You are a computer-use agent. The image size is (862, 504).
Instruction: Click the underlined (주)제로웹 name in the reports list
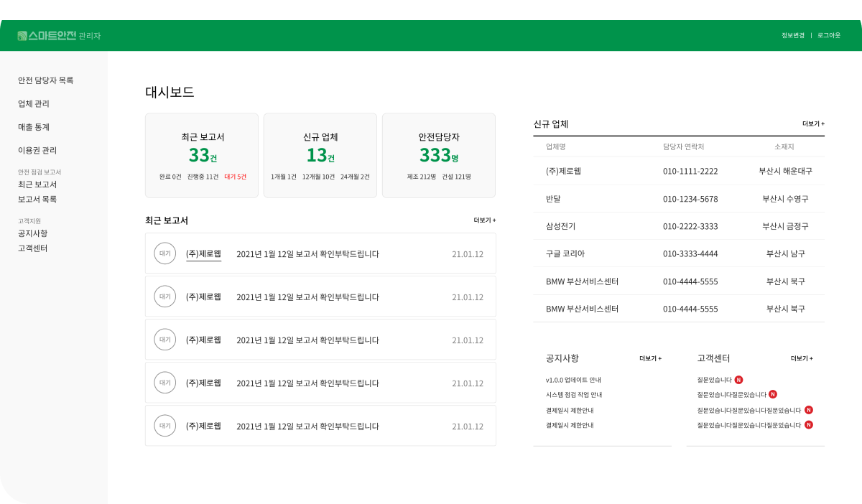pos(203,254)
